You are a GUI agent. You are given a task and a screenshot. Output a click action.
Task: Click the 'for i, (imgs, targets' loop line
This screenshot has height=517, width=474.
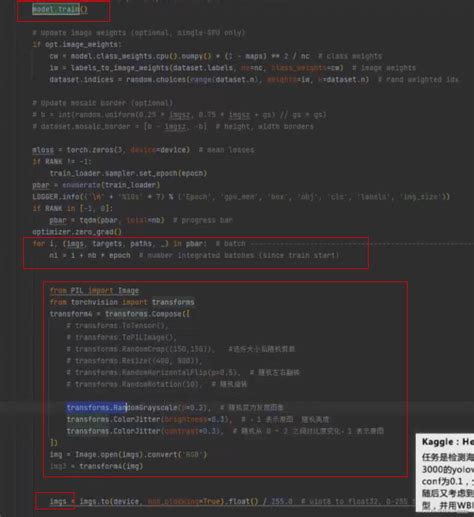pos(139,244)
